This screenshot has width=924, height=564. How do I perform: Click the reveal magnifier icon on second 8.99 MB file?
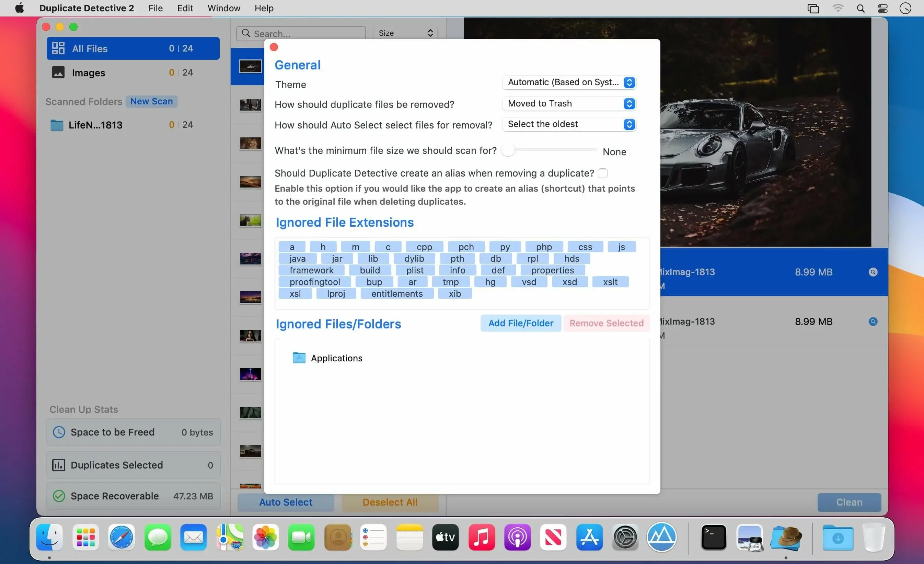873,322
